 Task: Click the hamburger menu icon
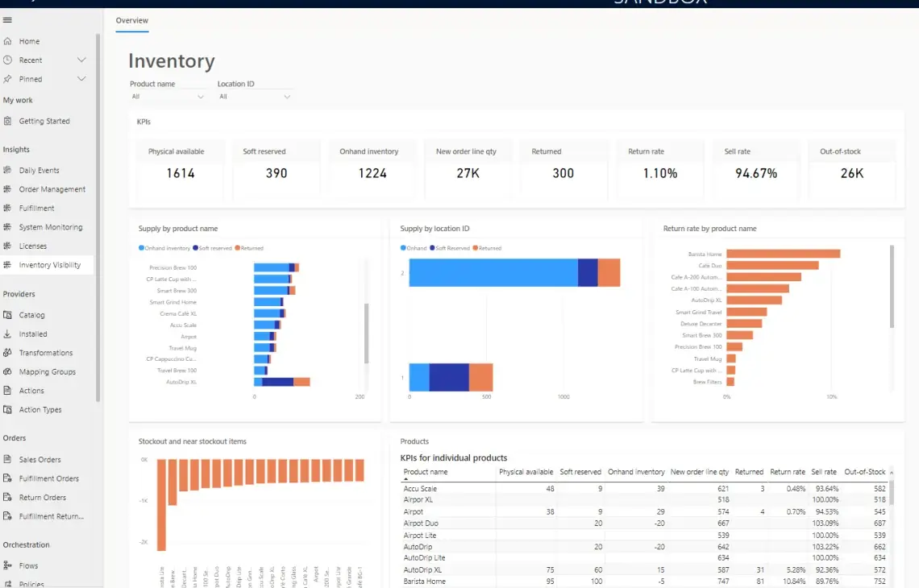coord(7,20)
